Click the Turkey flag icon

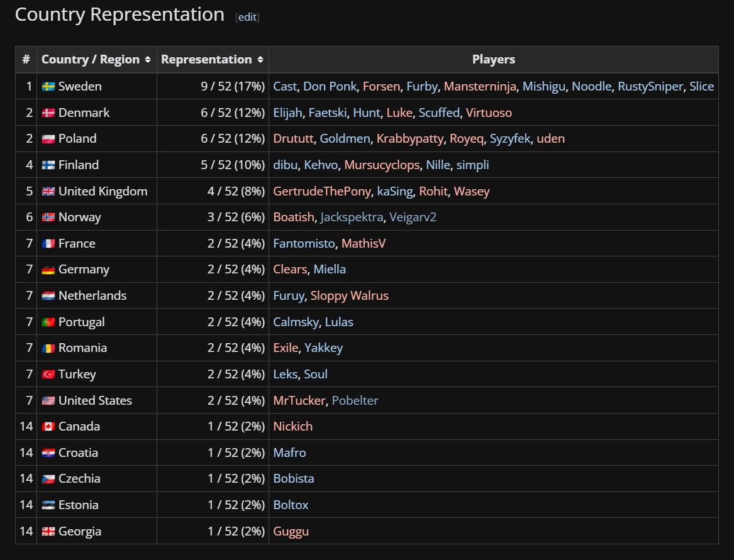(48, 375)
